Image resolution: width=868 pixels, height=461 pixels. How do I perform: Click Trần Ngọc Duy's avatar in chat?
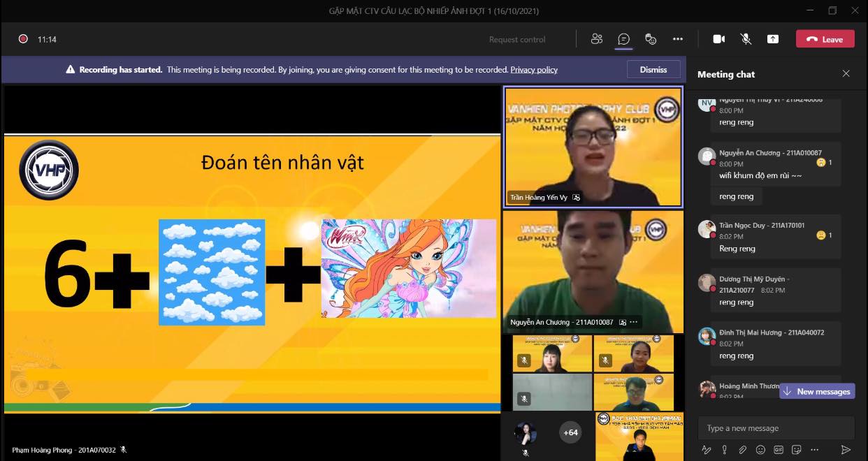(x=707, y=228)
